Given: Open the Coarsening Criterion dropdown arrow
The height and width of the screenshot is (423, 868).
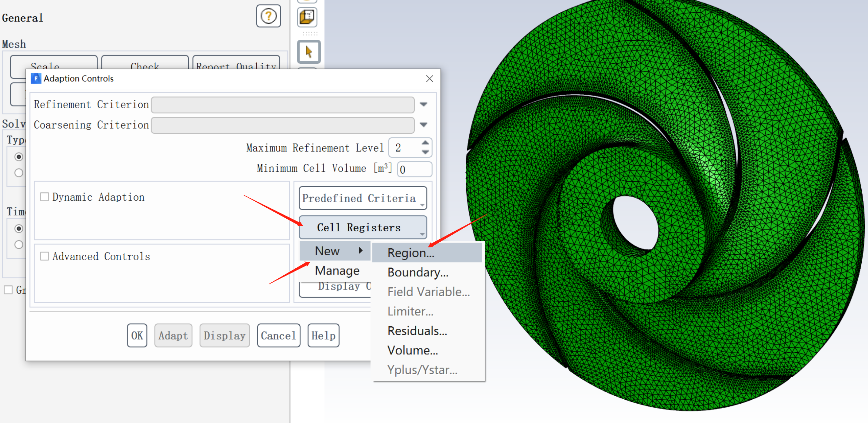Looking at the screenshot, I should 424,125.
